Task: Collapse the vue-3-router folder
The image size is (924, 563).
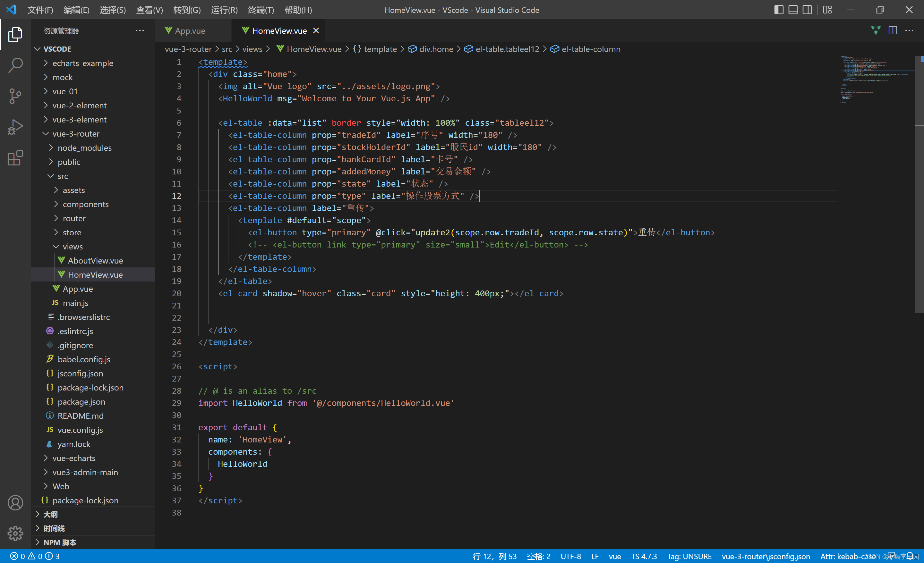Action: coord(76,134)
